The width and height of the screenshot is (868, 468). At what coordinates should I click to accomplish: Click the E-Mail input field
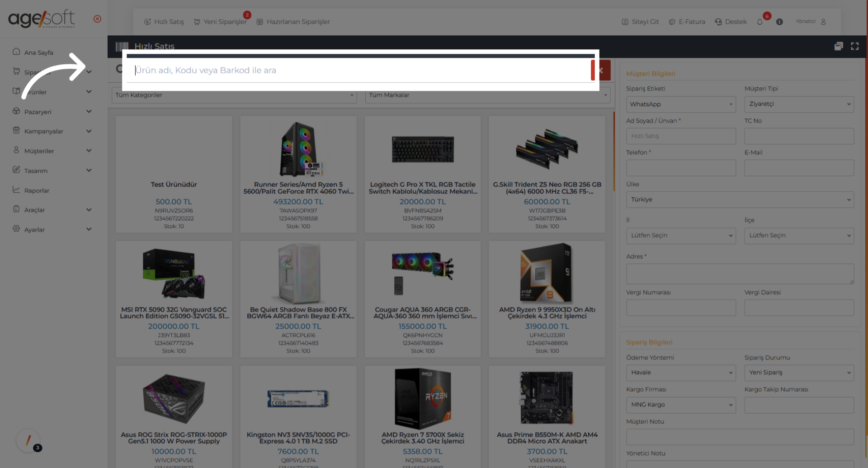pyautogui.click(x=799, y=168)
